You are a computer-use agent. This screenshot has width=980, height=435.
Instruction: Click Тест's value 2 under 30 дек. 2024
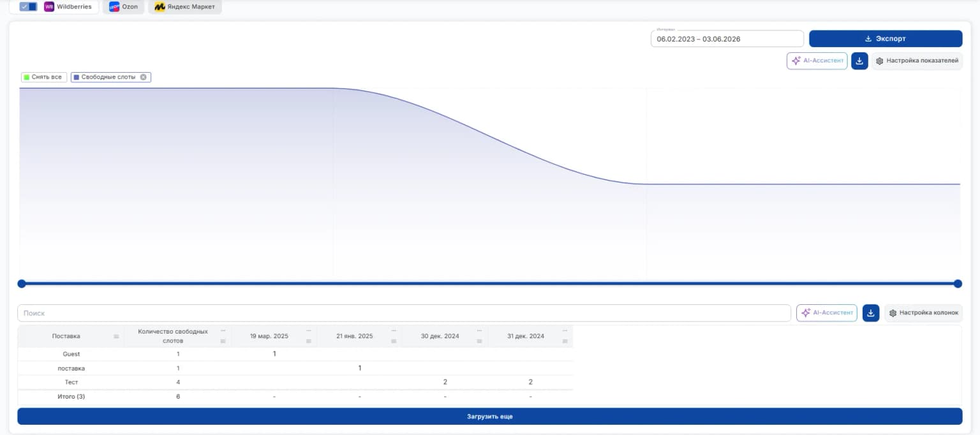(445, 382)
